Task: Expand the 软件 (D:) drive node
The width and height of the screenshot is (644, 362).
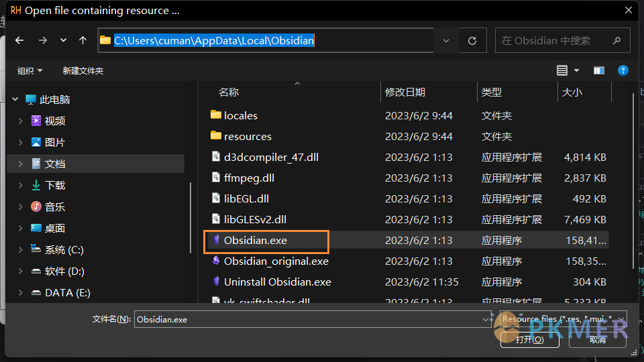Action: [21, 271]
